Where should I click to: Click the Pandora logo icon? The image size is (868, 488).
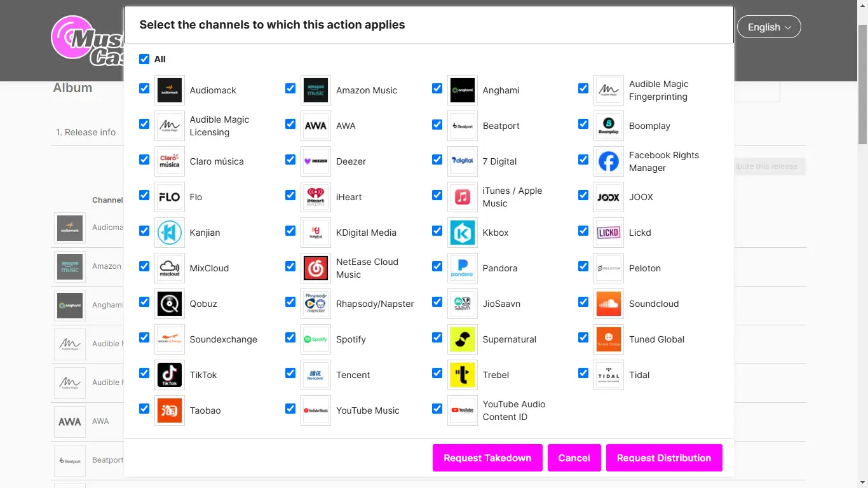(x=463, y=268)
